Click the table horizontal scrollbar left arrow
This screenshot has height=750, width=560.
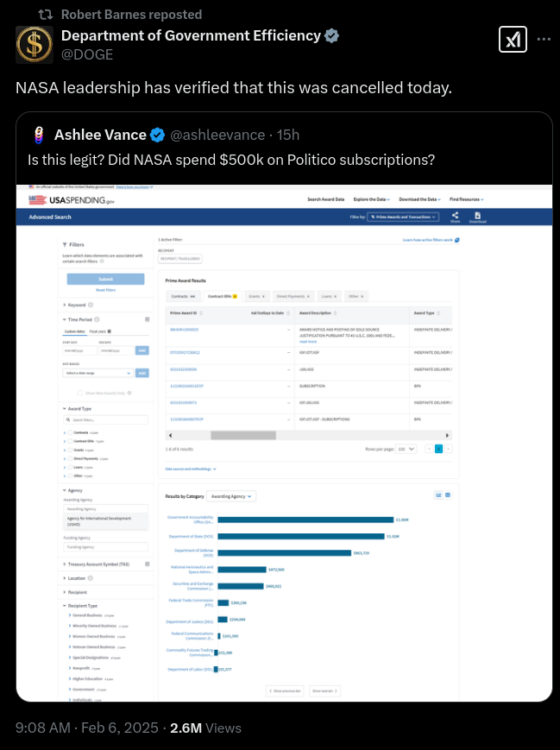tap(170, 435)
